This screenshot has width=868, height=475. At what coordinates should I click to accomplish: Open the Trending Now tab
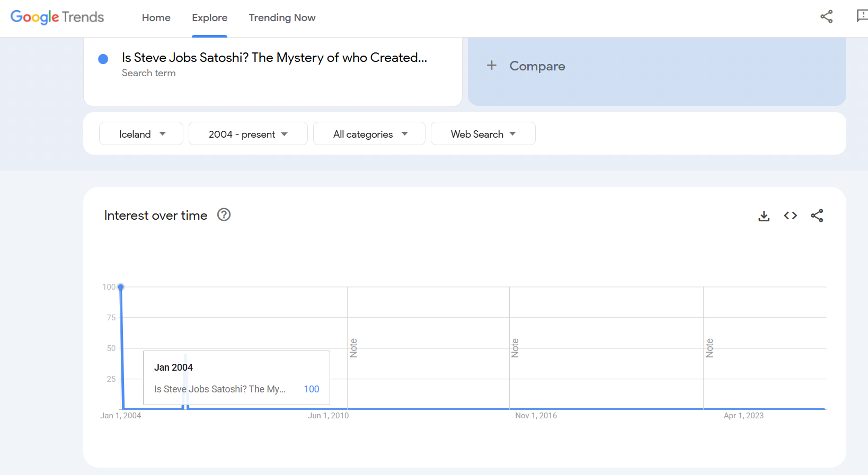(282, 17)
